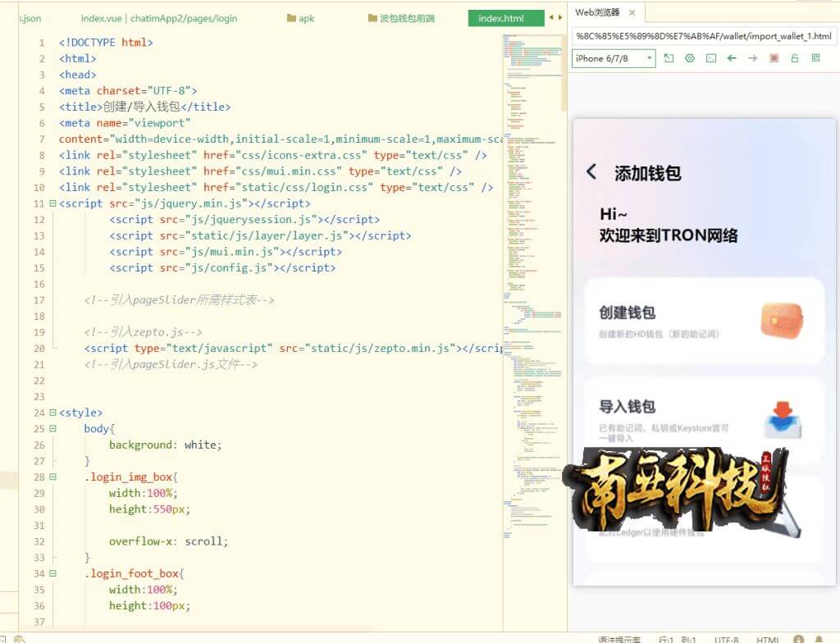The image size is (840, 643).
Task: Click the code minimap preview
Action: click(532, 287)
